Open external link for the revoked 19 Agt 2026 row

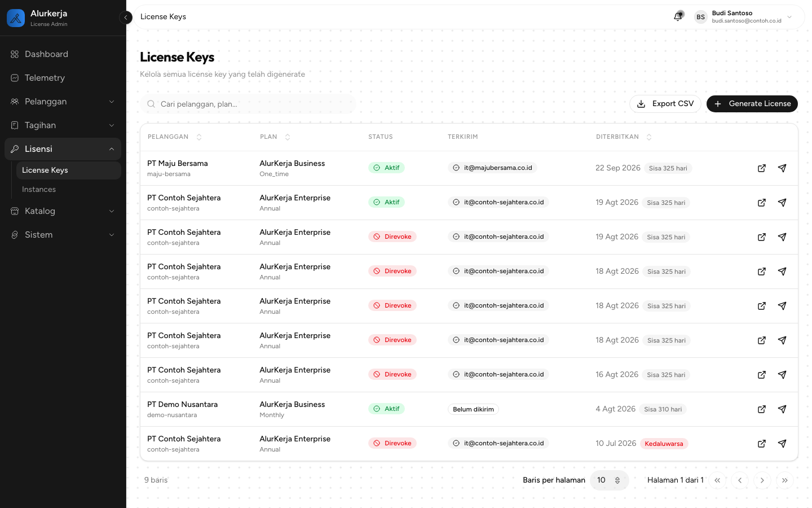click(762, 237)
